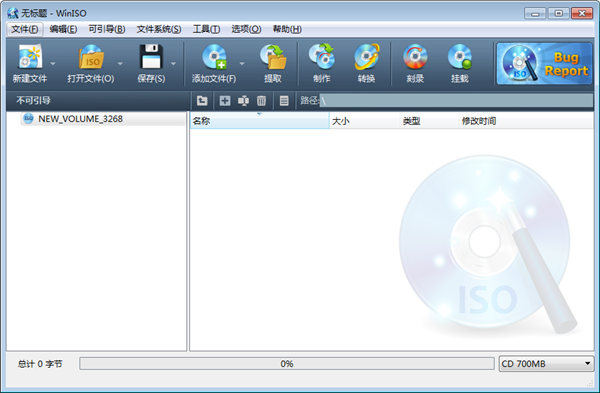
Task: Minimize the WinISO window
Action: 535,13
